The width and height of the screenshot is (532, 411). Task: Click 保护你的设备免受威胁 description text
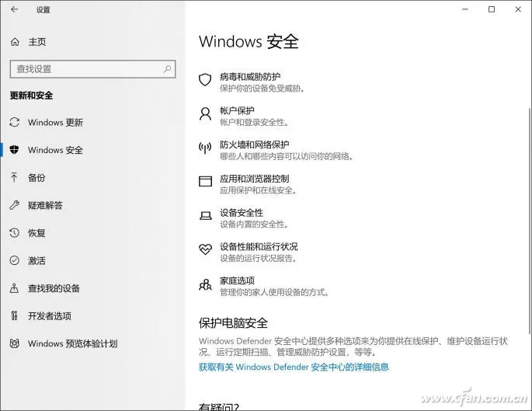tap(262, 89)
